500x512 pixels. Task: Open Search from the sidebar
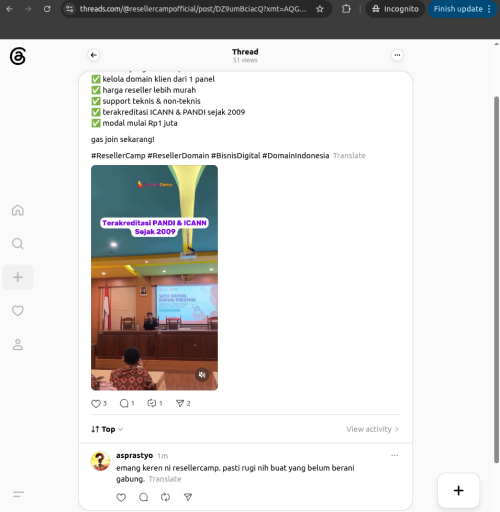(18, 244)
